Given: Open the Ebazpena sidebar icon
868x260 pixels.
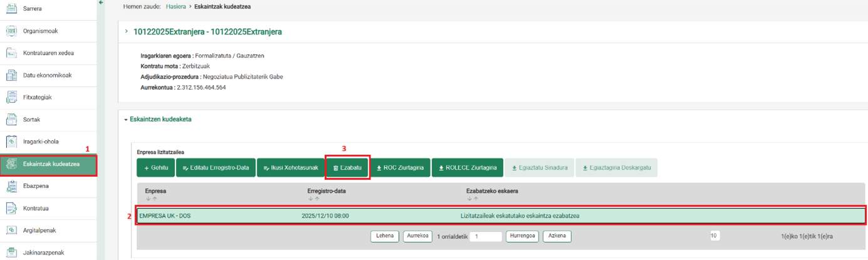Looking at the screenshot, I should point(11,186).
